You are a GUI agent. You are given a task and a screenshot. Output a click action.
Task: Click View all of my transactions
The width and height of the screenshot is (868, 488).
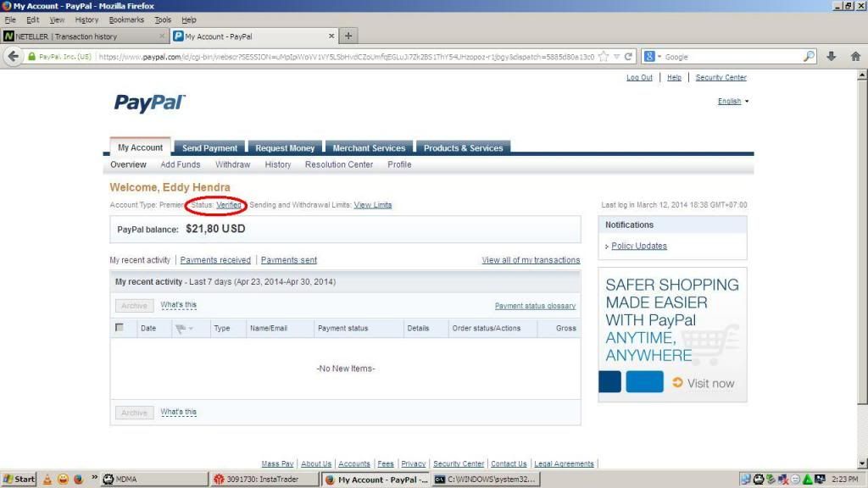click(x=531, y=260)
